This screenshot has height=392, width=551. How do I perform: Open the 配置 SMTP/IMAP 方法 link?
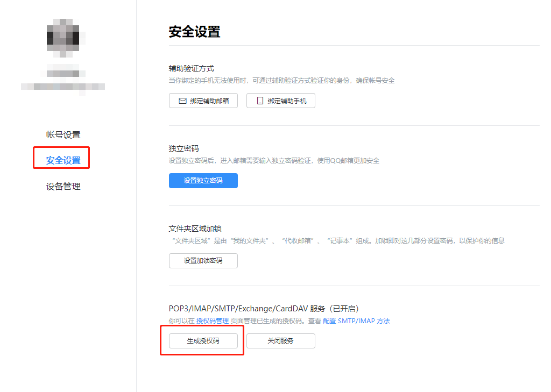click(x=356, y=321)
